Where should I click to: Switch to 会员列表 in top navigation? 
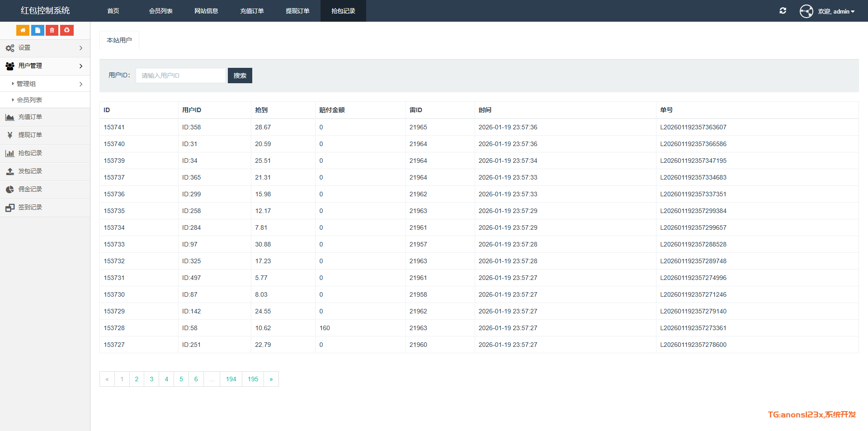[x=160, y=11]
